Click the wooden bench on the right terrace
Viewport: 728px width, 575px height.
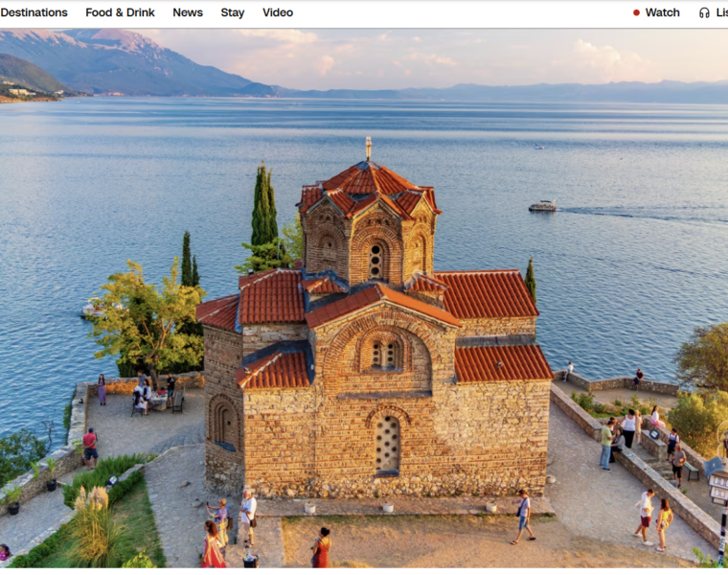coord(692,471)
